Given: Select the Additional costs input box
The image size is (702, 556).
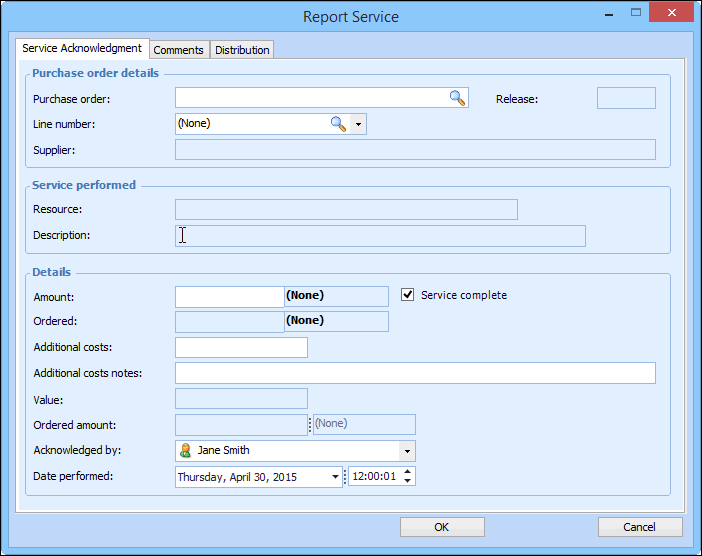Looking at the screenshot, I should 241,347.
